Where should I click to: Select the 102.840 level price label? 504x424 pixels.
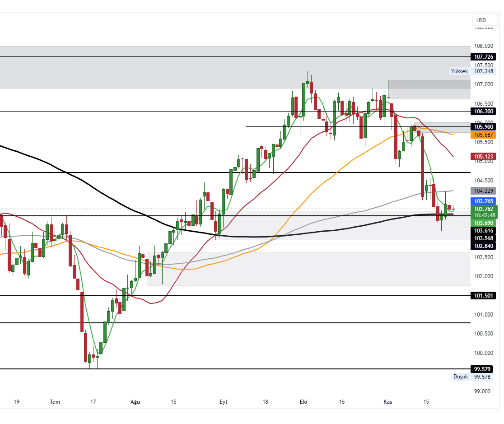[483, 246]
